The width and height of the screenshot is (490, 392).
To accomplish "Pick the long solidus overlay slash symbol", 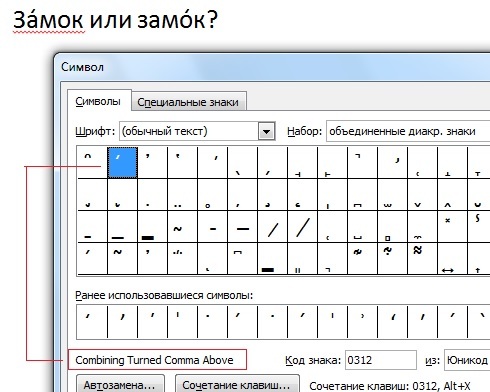I will tap(302, 227).
